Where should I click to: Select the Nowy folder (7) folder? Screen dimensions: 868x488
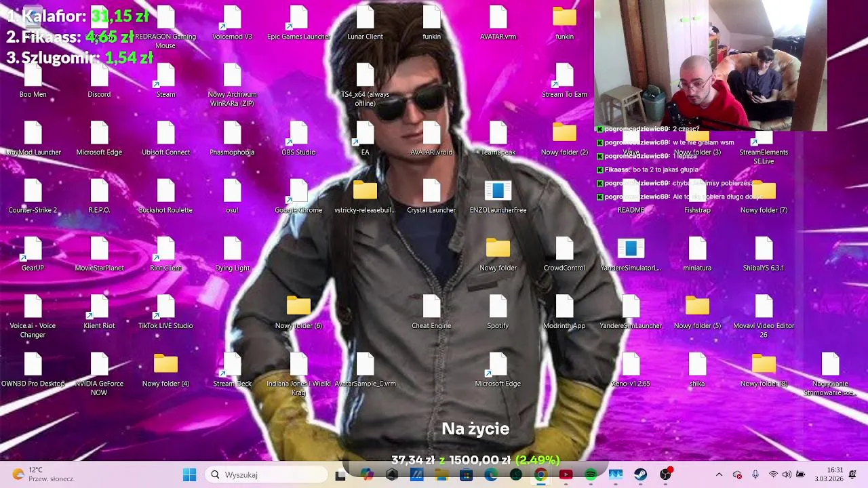click(x=764, y=196)
